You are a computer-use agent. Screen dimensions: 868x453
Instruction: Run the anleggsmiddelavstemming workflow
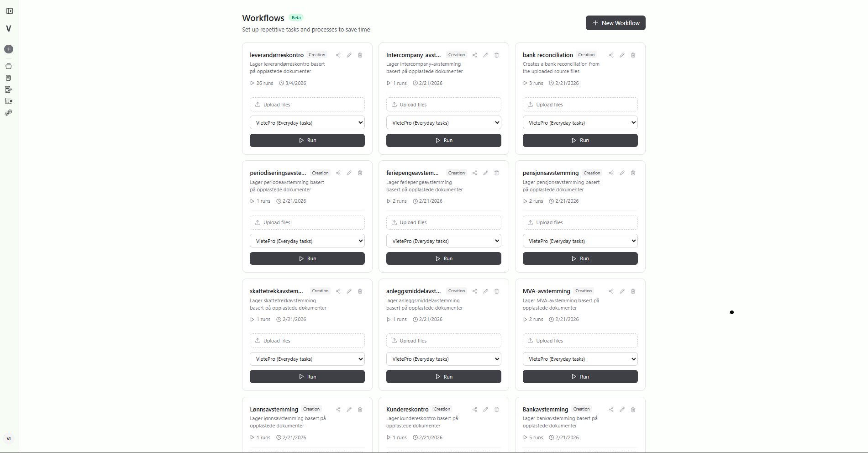click(443, 376)
